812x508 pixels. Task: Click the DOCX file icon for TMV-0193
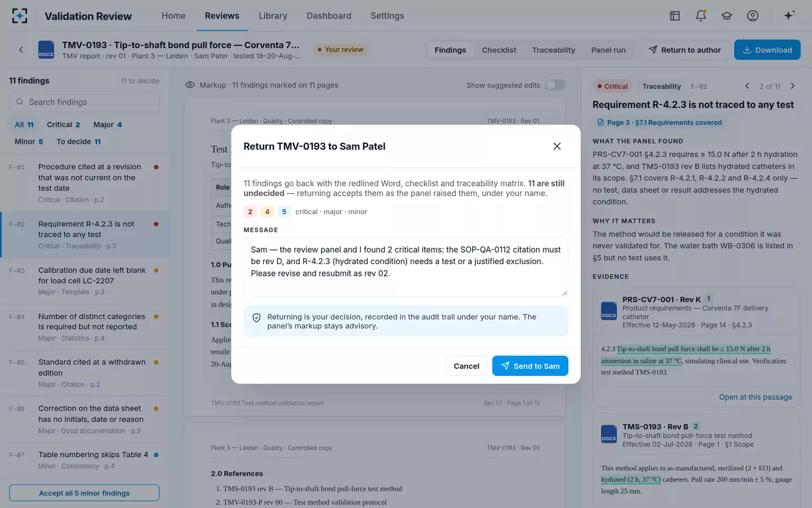46,50
